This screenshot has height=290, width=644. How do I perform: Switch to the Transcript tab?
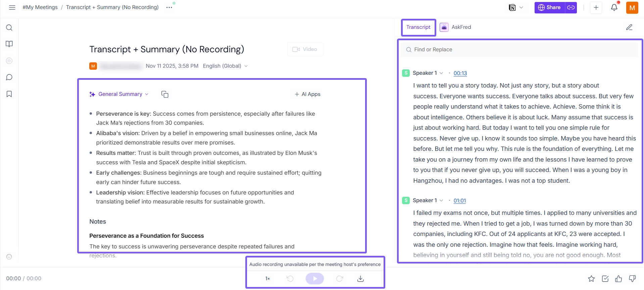[x=418, y=27]
